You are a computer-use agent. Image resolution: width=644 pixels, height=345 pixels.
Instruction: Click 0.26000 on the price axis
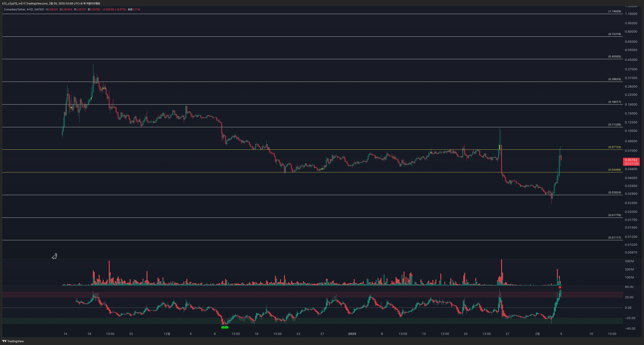[x=631, y=86]
